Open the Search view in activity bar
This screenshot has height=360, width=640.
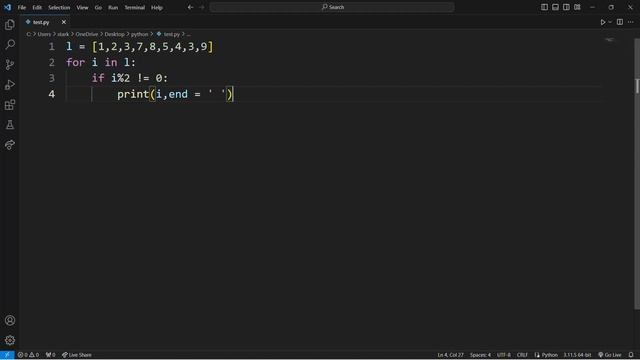(x=10, y=44)
